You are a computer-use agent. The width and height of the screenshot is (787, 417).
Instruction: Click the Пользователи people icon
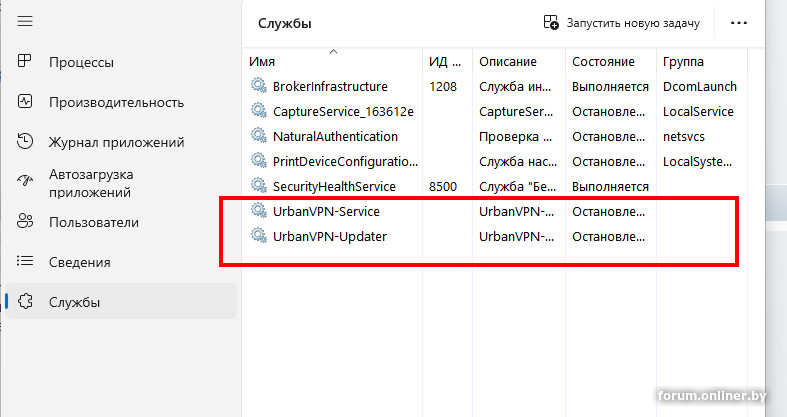(26, 222)
